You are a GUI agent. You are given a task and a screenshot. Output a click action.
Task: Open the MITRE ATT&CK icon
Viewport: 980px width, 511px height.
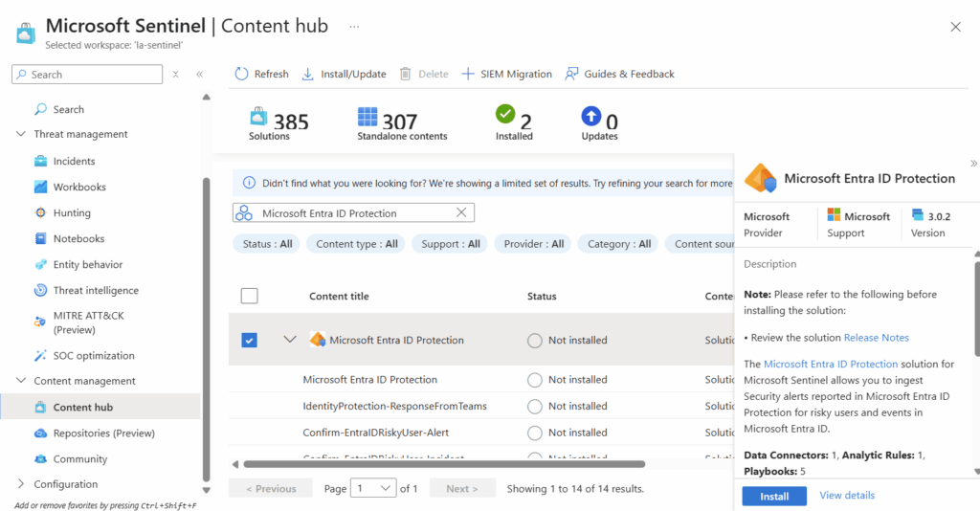40,322
